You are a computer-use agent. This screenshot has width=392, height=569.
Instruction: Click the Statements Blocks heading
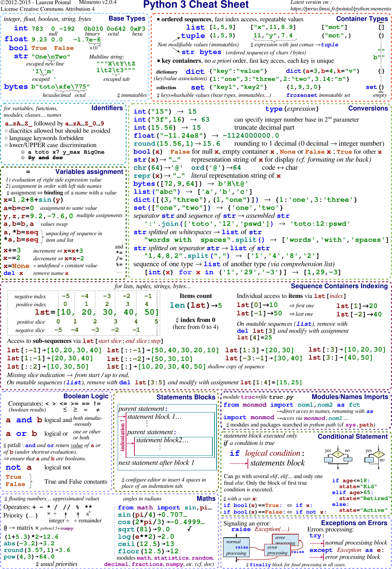(186, 397)
